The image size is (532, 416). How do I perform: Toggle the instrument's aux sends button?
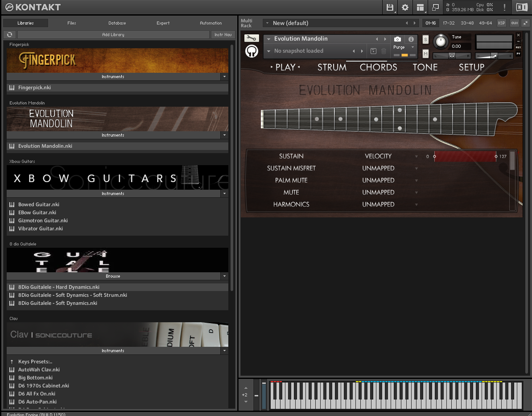[x=519, y=47]
